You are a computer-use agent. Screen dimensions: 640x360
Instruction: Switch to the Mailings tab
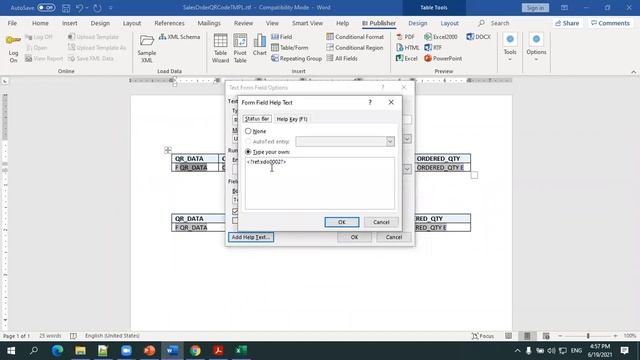[x=209, y=23]
